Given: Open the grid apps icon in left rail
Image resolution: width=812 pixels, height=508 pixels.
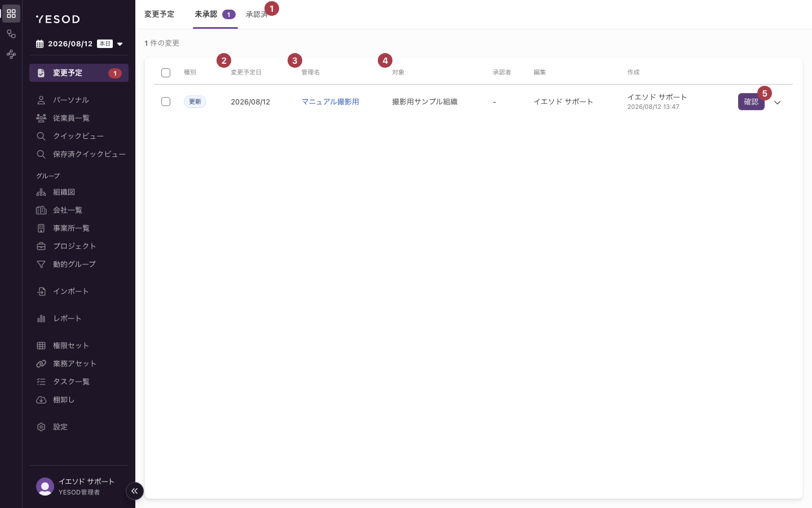Looking at the screenshot, I should (x=11, y=14).
